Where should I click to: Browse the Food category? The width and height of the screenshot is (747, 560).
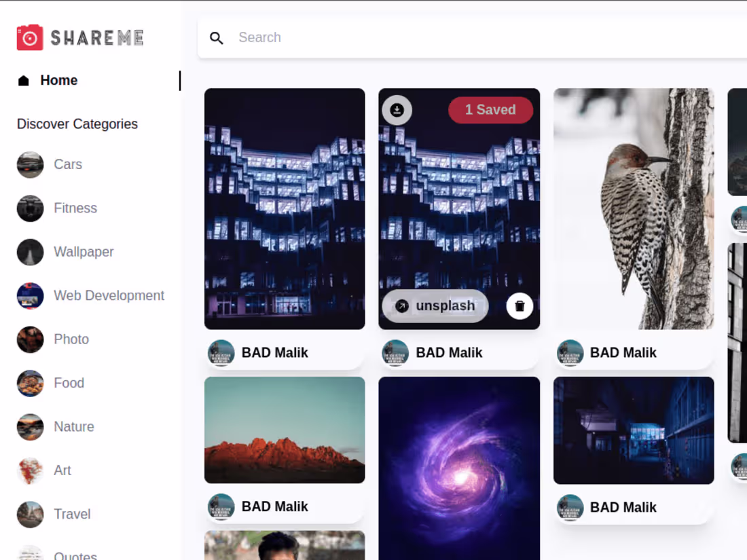69,383
